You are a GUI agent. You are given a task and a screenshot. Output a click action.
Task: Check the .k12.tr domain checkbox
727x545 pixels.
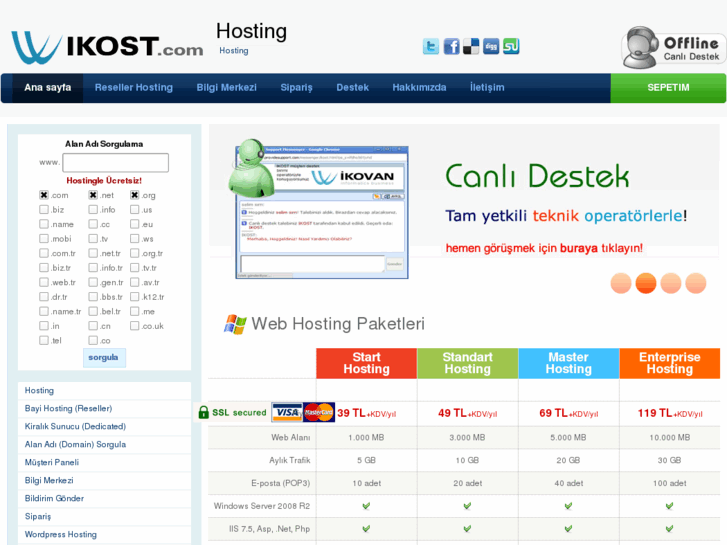[134, 297]
